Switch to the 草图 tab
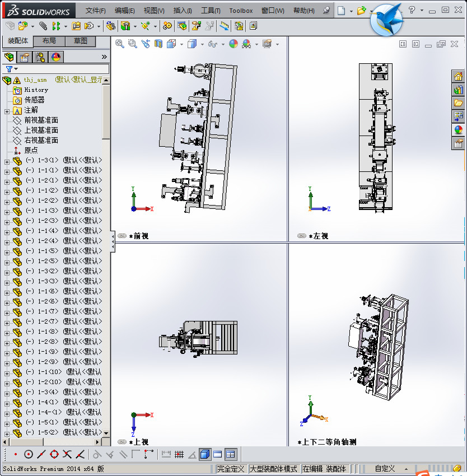The width and height of the screenshot is (467, 476). pyautogui.click(x=81, y=41)
